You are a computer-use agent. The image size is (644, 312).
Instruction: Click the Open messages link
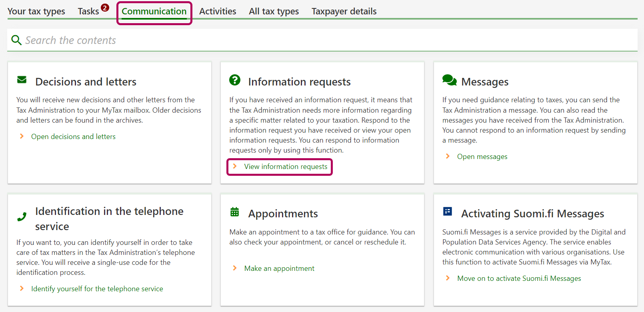tap(482, 157)
